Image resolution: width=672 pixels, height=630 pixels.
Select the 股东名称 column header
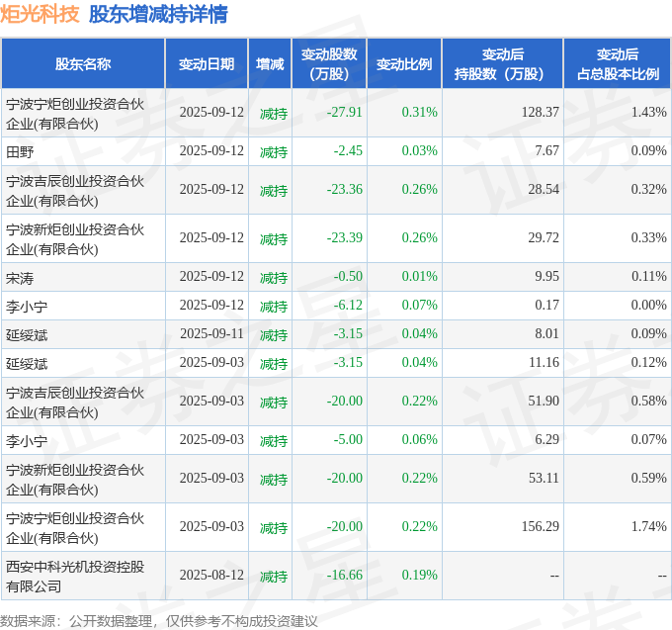pos(83,64)
